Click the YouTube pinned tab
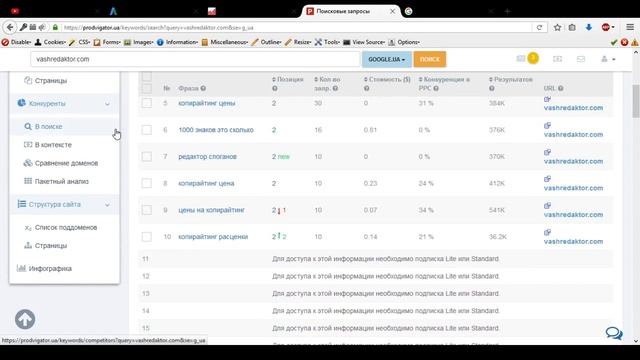The image size is (640, 360). [x=15, y=11]
